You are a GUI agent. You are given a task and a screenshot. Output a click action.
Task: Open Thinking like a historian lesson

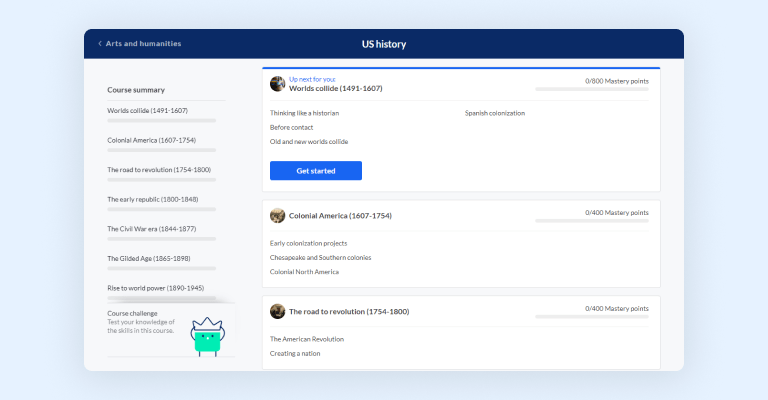304,113
